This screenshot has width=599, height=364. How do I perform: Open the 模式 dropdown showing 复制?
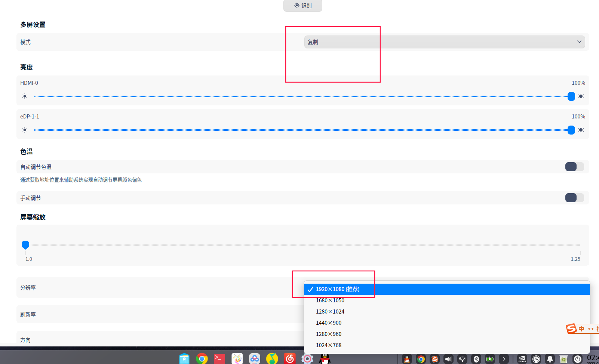445,42
